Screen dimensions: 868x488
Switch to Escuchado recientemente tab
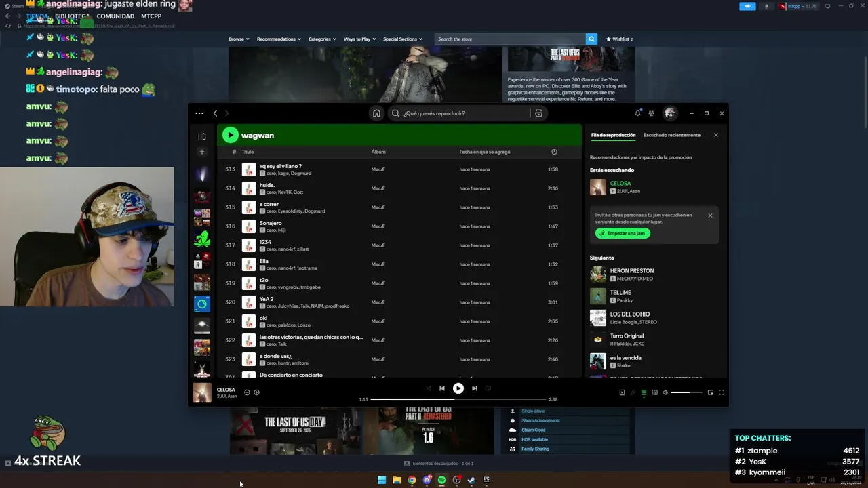(x=672, y=135)
